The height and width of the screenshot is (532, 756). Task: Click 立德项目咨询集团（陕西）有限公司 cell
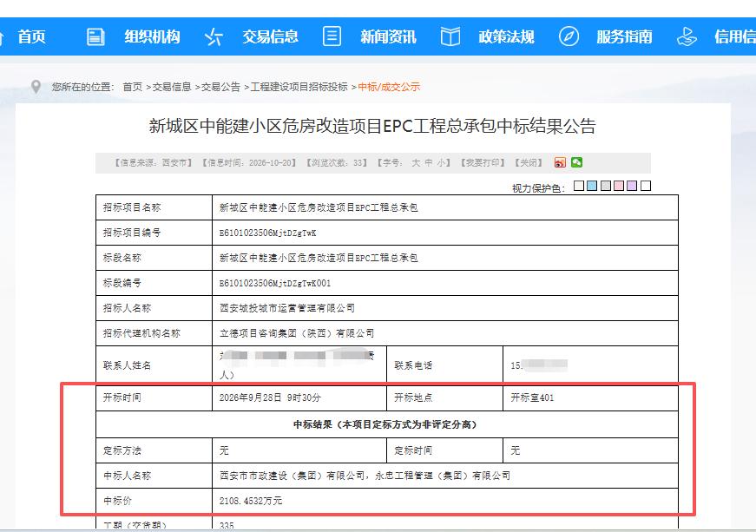(x=445, y=333)
